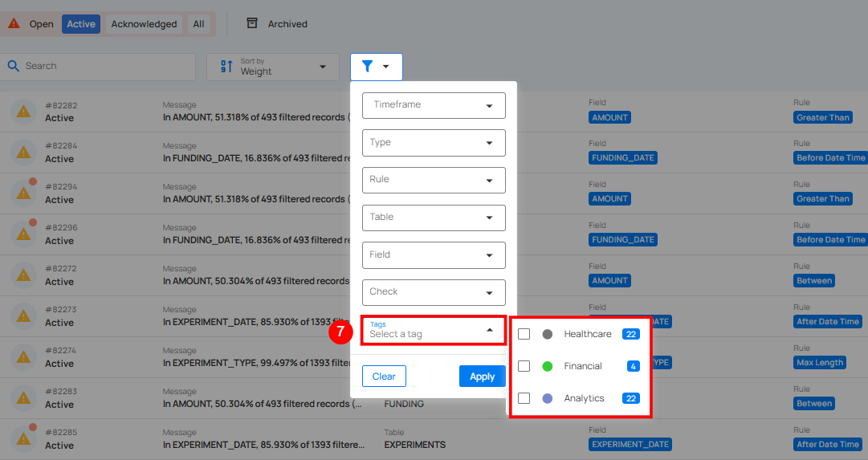Click the Analytics tag label
Image resolution: width=868 pixels, height=460 pixels.
click(x=584, y=398)
